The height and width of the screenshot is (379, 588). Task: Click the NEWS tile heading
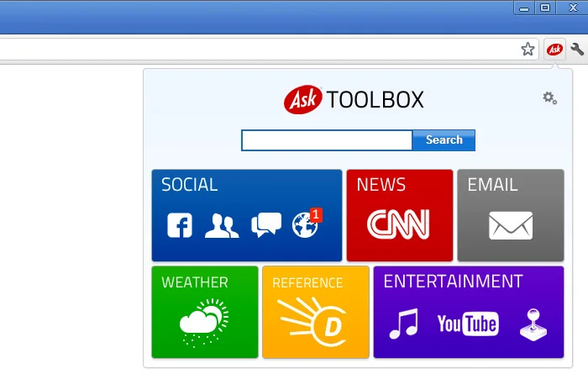tap(381, 185)
